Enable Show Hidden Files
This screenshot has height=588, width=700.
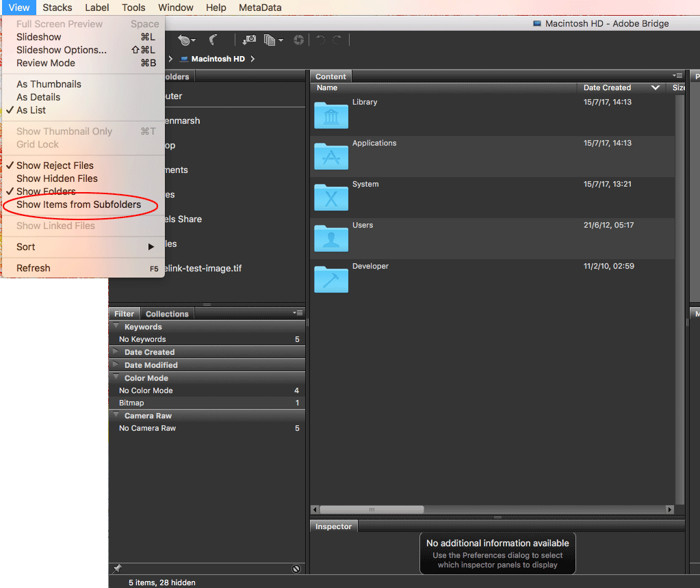coord(83,178)
